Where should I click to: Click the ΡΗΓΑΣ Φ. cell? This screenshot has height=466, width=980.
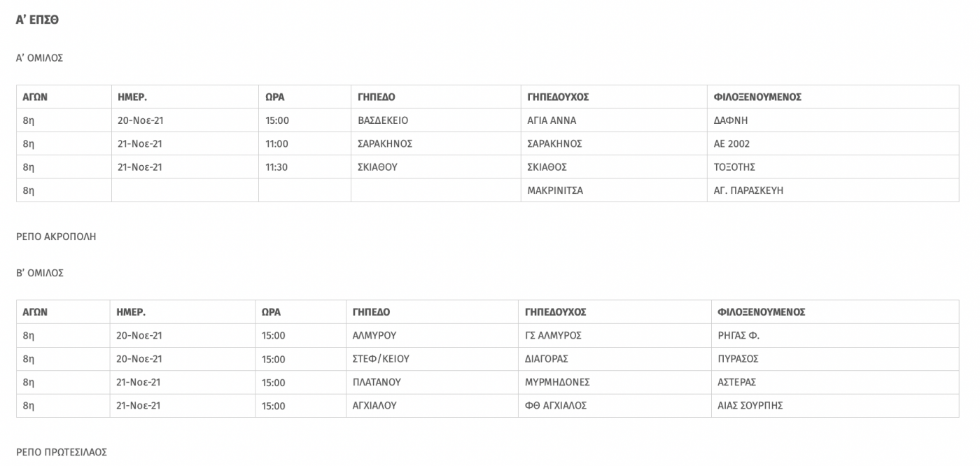click(x=835, y=335)
